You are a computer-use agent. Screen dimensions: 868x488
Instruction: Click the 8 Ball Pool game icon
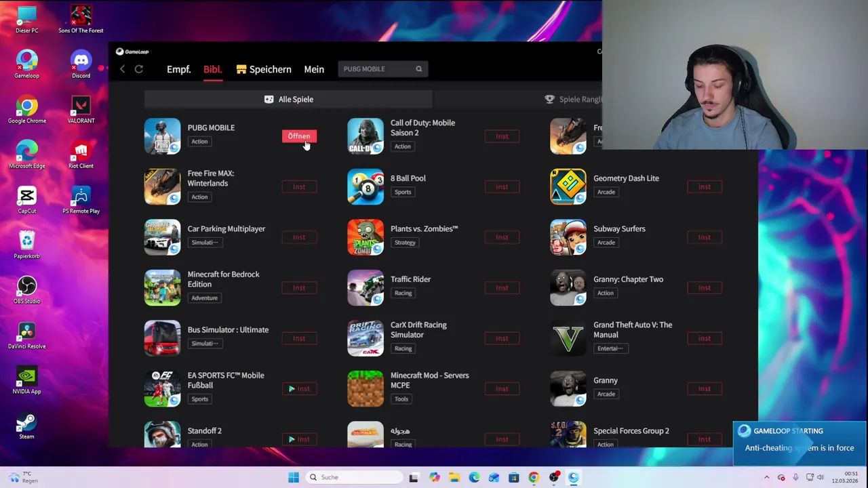coord(366,186)
